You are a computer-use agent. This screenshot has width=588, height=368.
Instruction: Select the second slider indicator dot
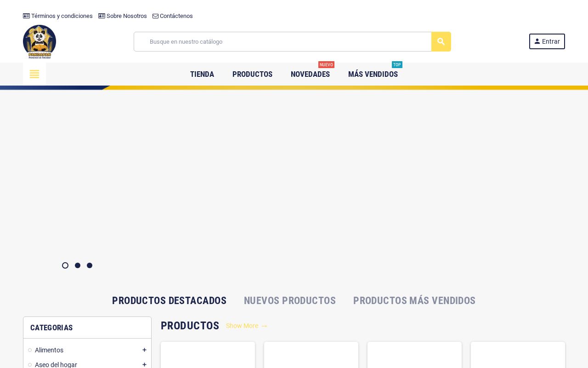point(78,265)
